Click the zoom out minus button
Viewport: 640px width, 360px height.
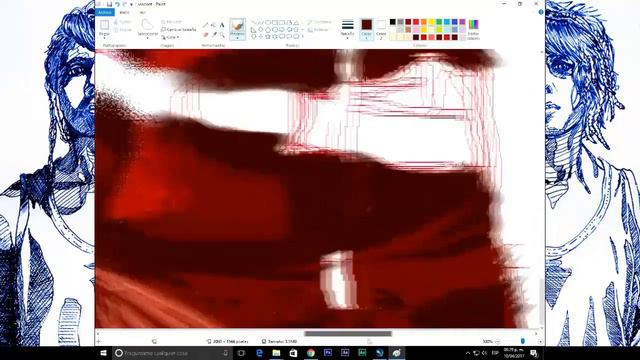(498, 341)
